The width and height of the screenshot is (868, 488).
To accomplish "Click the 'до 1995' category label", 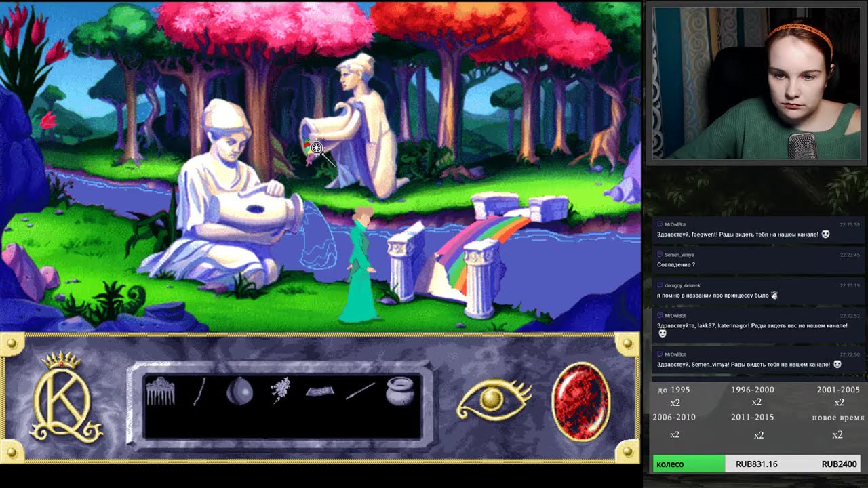I will (674, 390).
